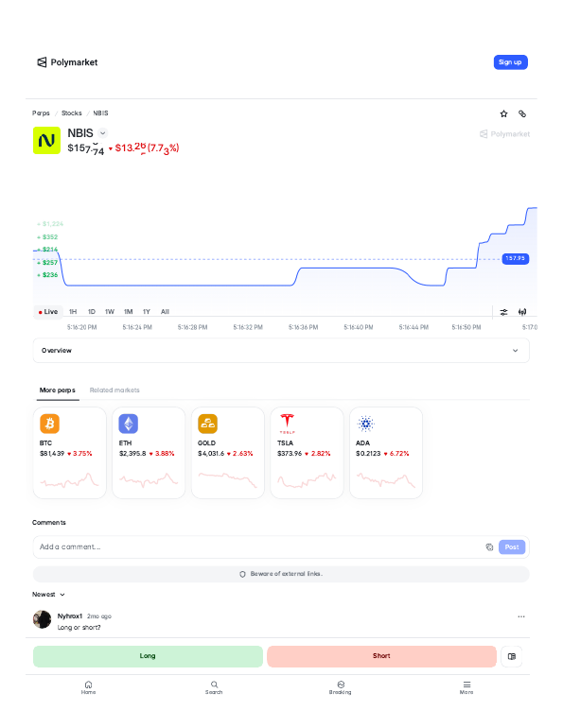Favorite NBIS with the star icon
563x728 pixels.
[503, 113]
